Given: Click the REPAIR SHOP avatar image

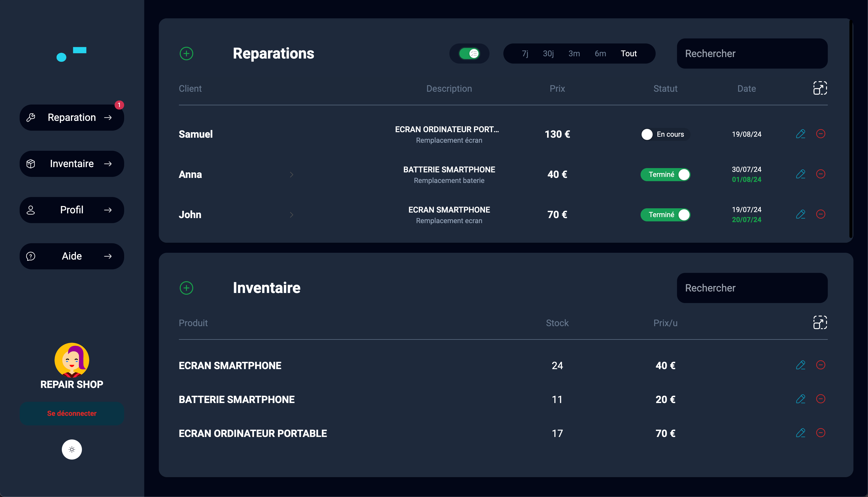Looking at the screenshot, I should [72, 360].
